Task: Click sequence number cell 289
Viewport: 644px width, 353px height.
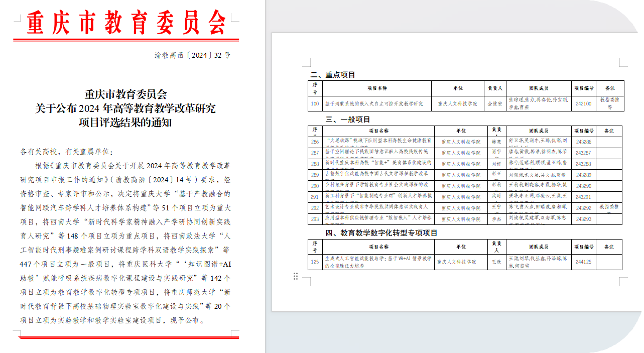Action: click(315, 175)
